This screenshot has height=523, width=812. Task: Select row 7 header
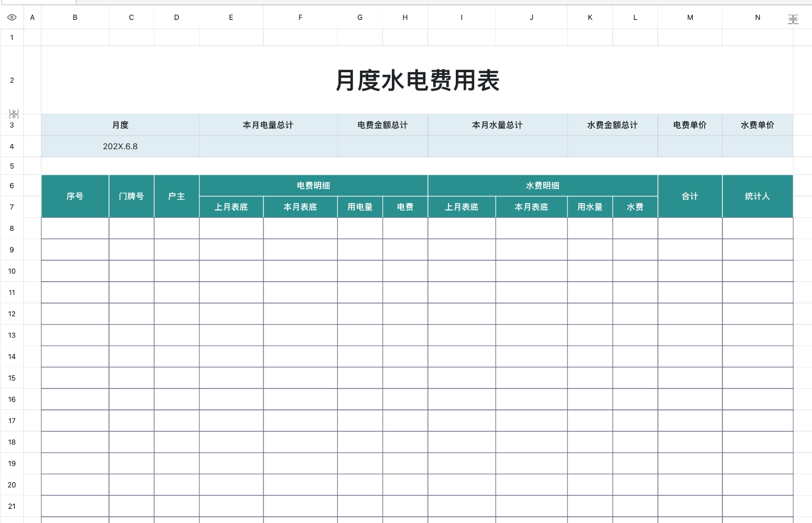(x=12, y=207)
